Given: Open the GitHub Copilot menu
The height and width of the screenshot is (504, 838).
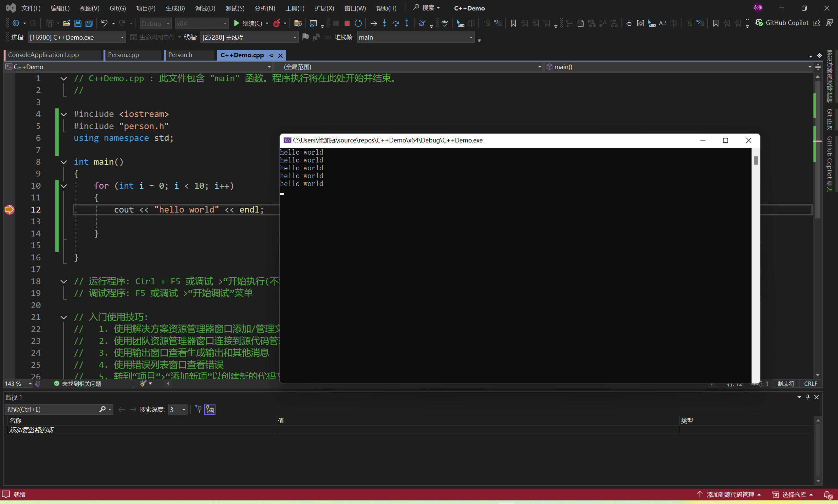Looking at the screenshot, I should (782, 23).
